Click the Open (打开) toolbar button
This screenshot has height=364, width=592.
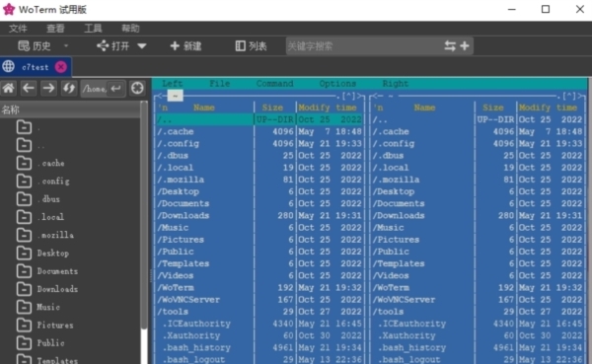pos(112,46)
